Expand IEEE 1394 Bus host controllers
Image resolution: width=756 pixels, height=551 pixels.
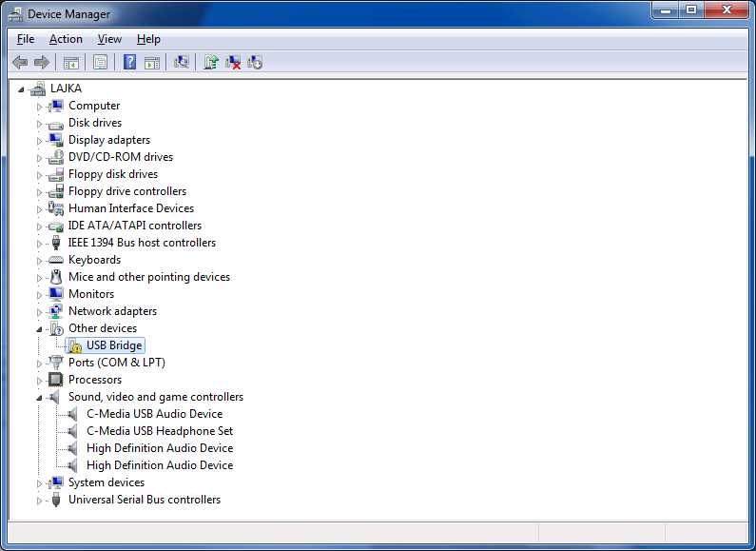40,244
